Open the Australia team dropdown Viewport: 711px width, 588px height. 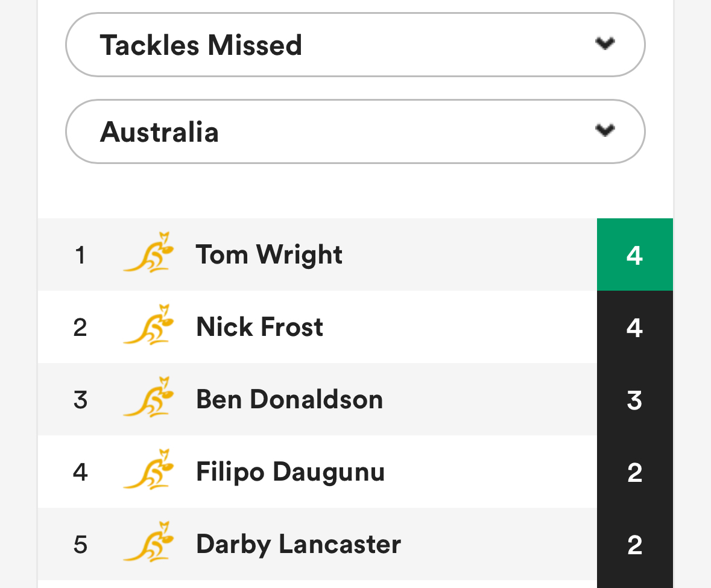355,131
